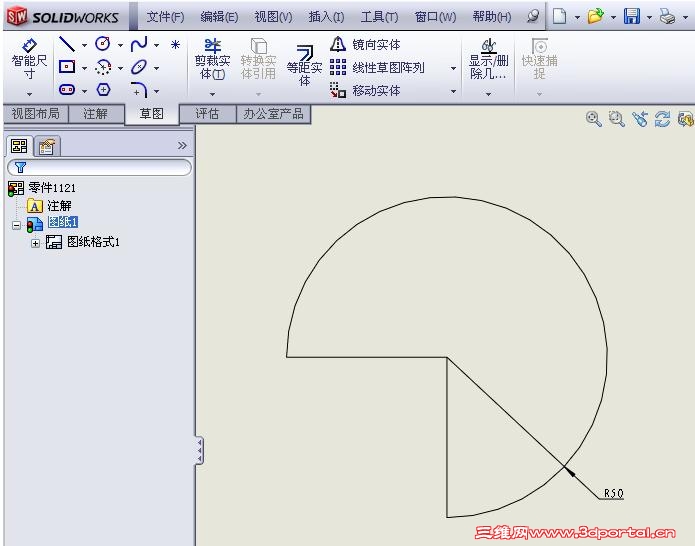Select the Arc sketch tool
Screen dimensions: 695x546
click(103, 67)
